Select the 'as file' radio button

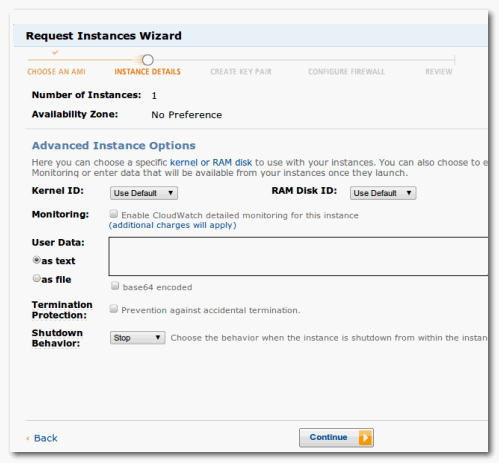click(x=36, y=278)
